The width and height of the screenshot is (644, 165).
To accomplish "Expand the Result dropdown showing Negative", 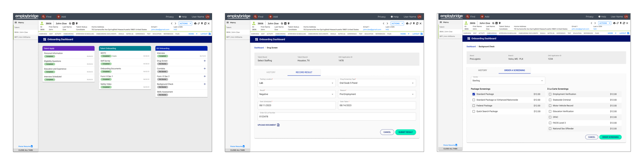I will click(x=296, y=94).
